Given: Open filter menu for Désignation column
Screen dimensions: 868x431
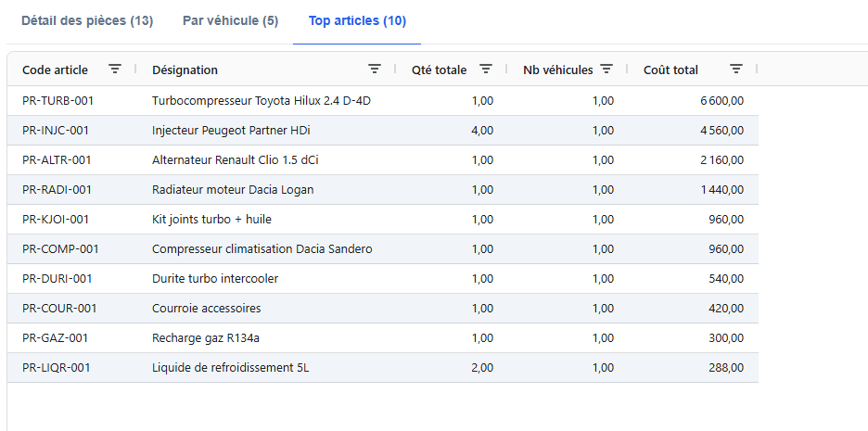Looking at the screenshot, I should [x=375, y=70].
